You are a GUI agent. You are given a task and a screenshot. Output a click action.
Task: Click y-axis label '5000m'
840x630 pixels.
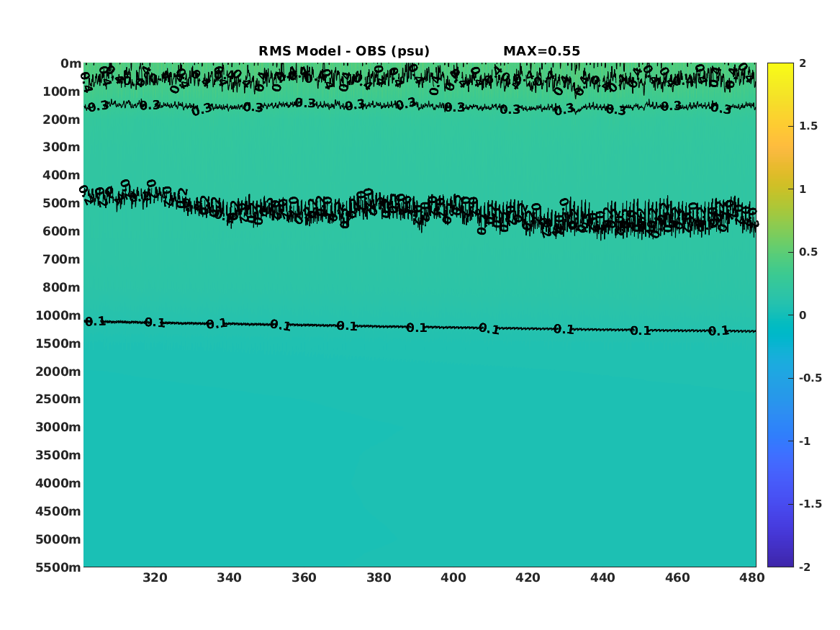tap(58, 539)
